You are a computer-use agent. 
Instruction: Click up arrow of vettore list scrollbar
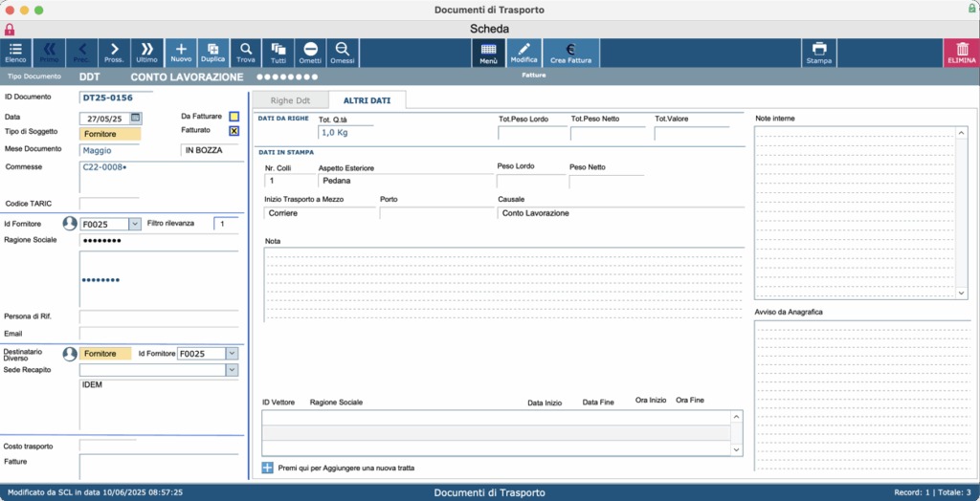point(736,416)
